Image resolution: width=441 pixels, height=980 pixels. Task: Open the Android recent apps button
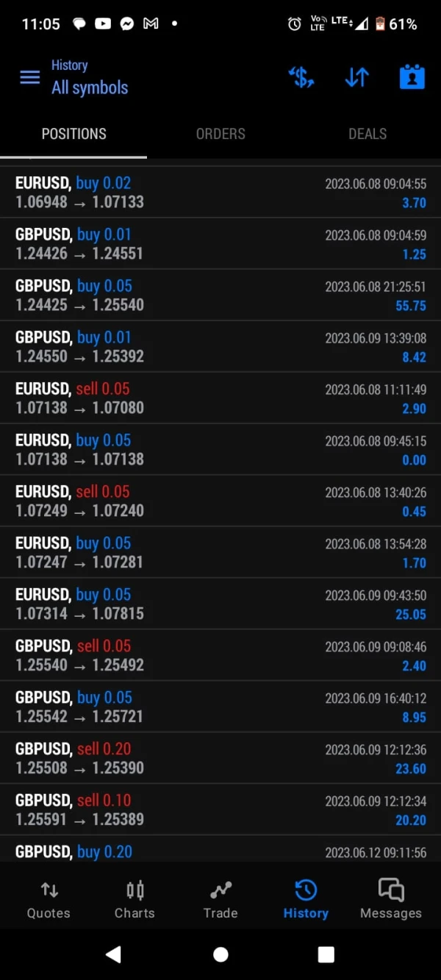[x=326, y=954]
